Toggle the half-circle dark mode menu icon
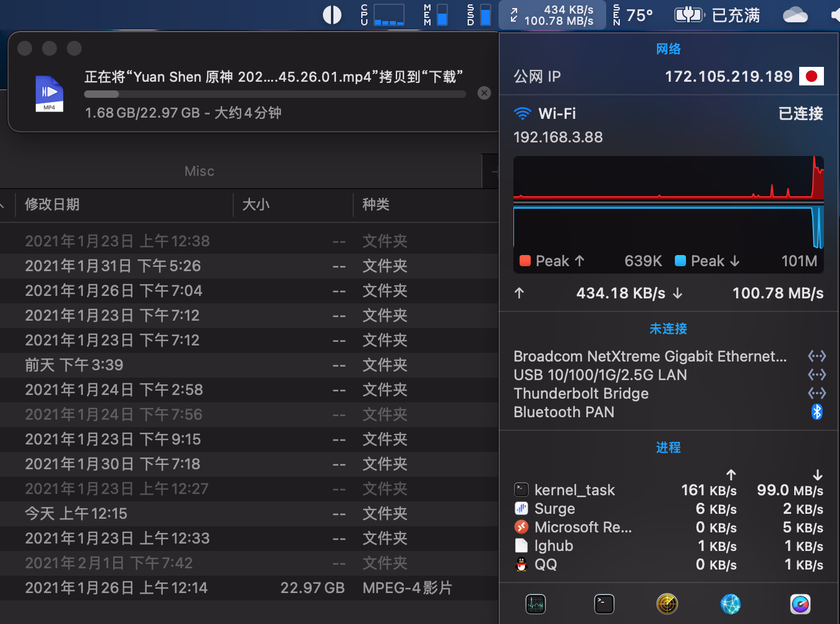Screen dimensions: 840x624 (332, 15)
